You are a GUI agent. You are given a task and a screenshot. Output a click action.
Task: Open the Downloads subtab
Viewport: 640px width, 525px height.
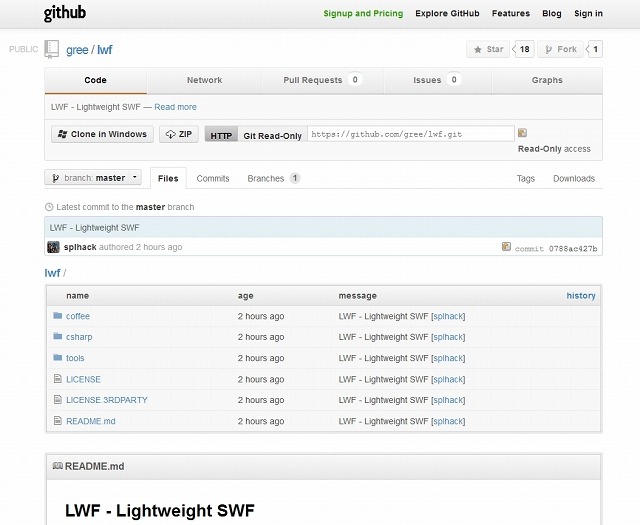(574, 178)
